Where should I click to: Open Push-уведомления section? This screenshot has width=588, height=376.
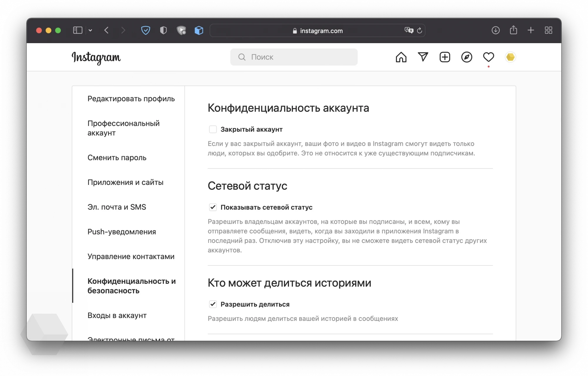(x=122, y=232)
